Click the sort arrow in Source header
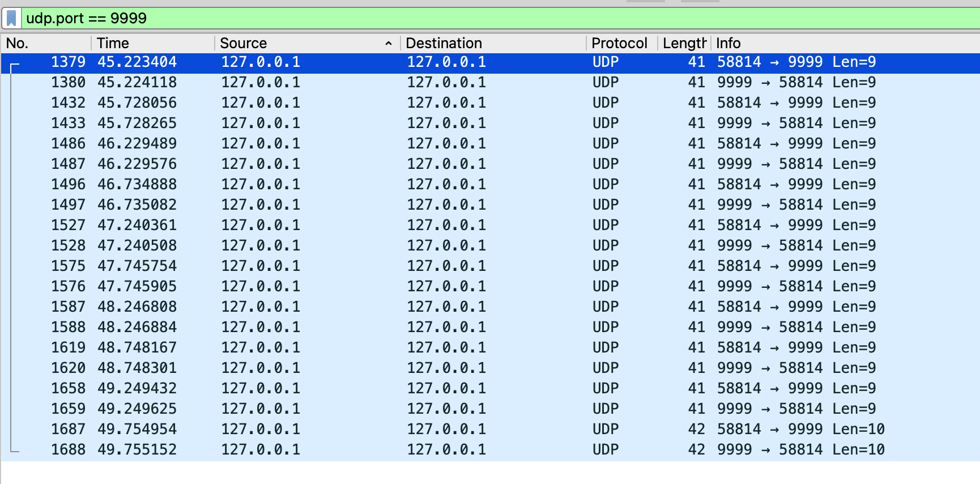 389,44
